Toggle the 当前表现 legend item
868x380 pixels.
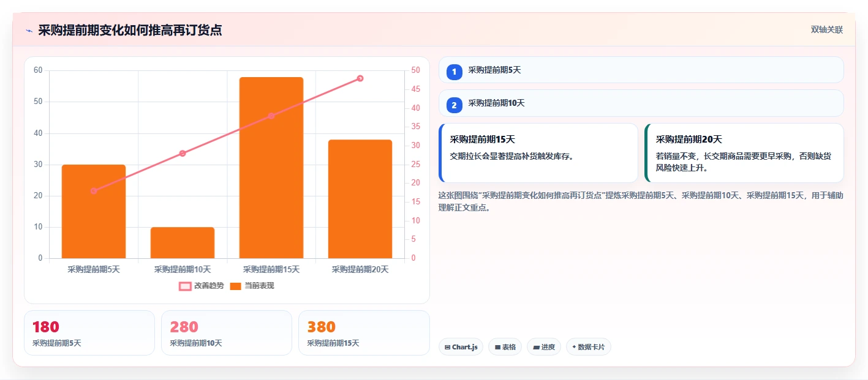pyautogui.click(x=252, y=286)
